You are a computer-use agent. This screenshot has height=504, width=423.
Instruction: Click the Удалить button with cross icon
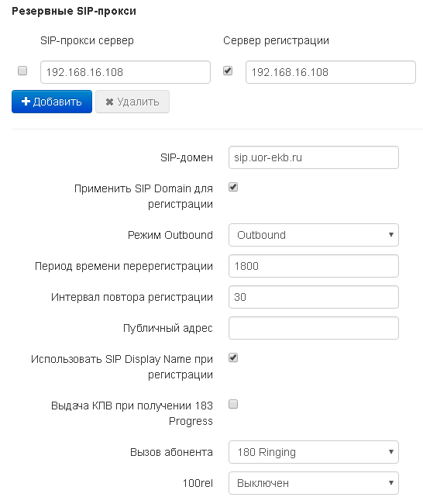132,102
